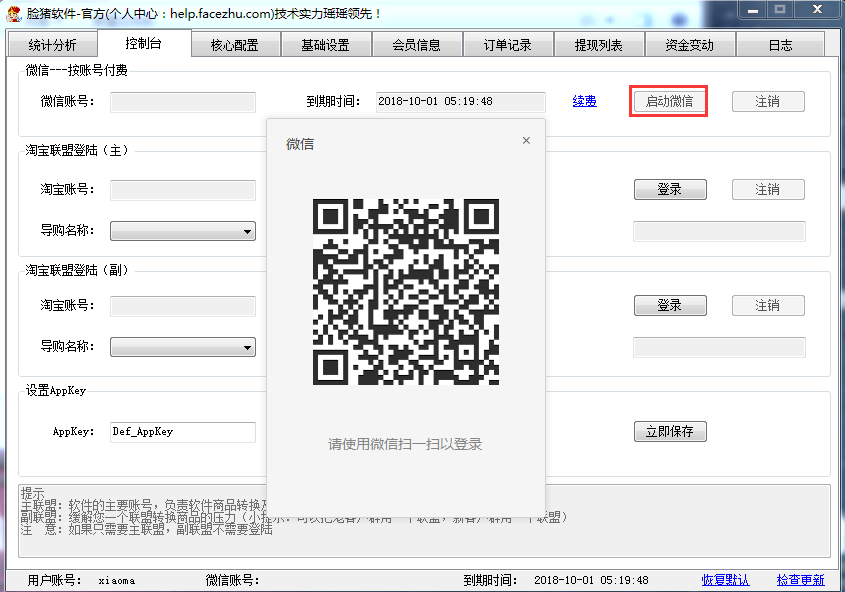
Task: Click the gray box right of main 导购名称
Action: 719,231
